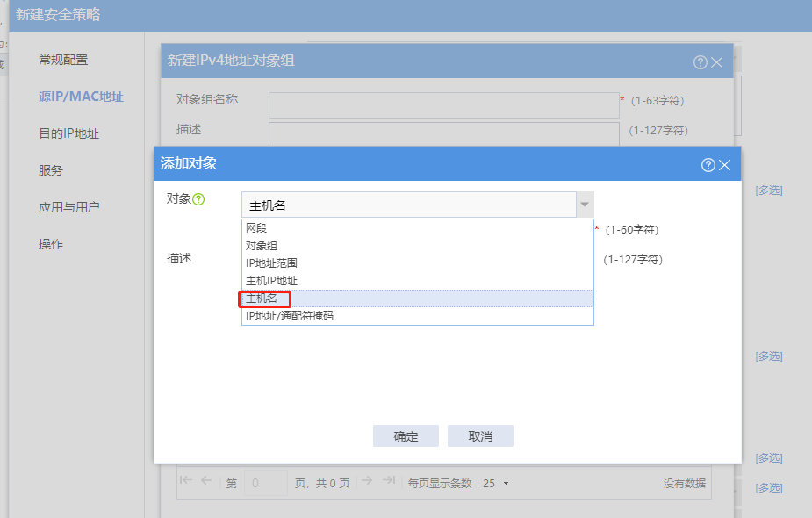Open the 操作 section
This screenshot has width=812, height=518.
(x=51, y=244)
